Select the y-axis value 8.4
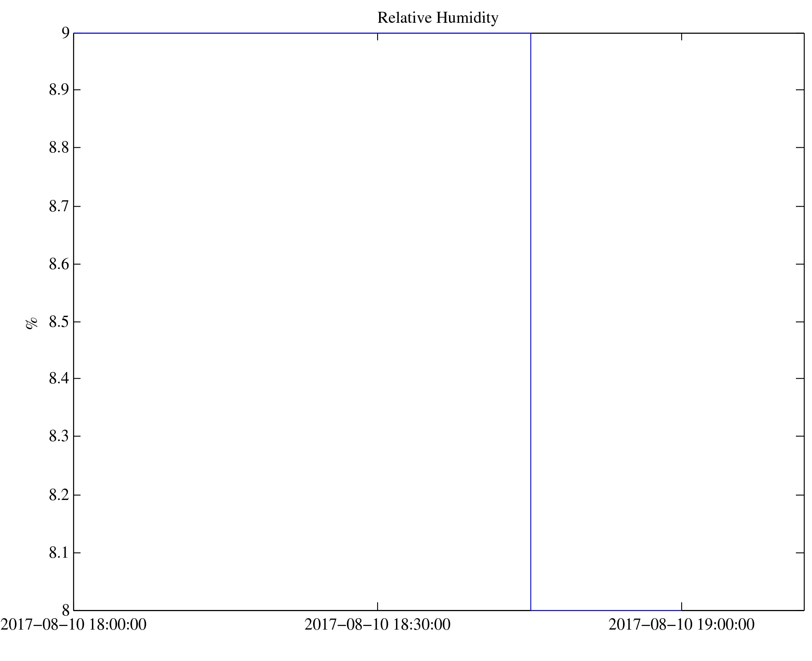 [x=59, y=378]
